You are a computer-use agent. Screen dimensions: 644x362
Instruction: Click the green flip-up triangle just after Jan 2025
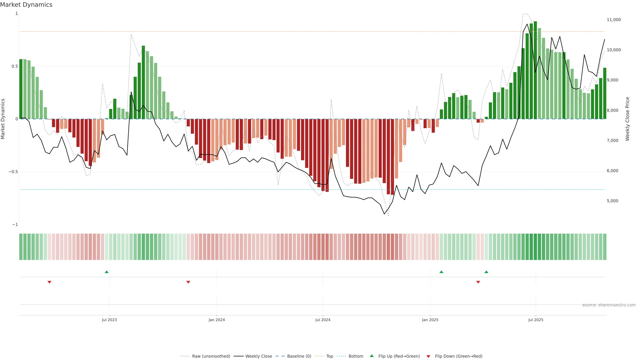[x=441, y=272]
